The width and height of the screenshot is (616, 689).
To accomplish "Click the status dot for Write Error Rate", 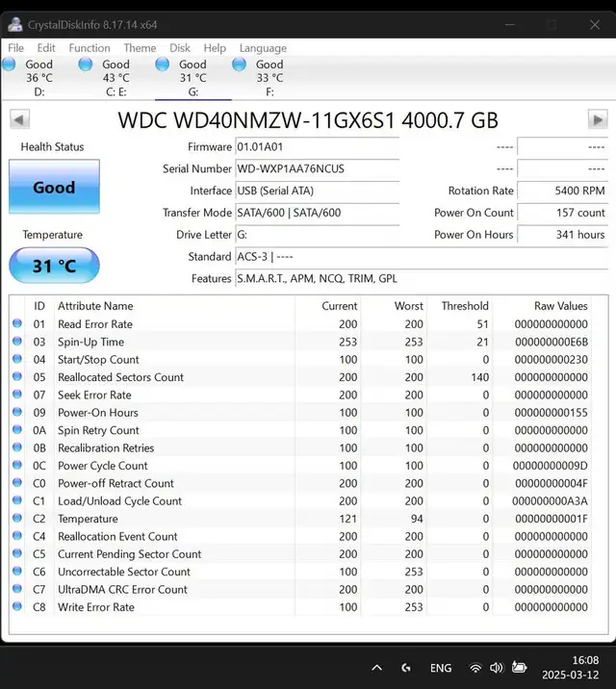I will tap(17, 606).
